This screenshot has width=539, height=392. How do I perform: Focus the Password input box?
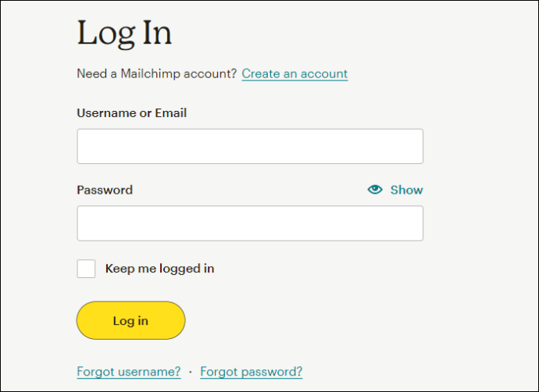250,223
